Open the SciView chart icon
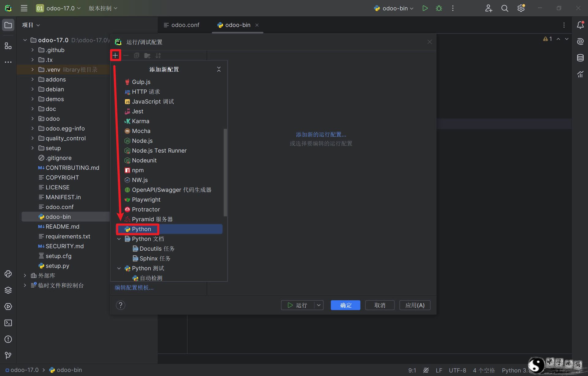 point(580,74)
